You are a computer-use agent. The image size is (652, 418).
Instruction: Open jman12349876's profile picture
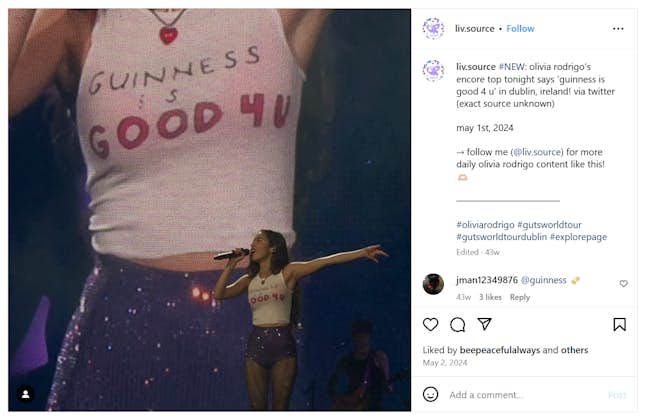click(x=433, y=284)
